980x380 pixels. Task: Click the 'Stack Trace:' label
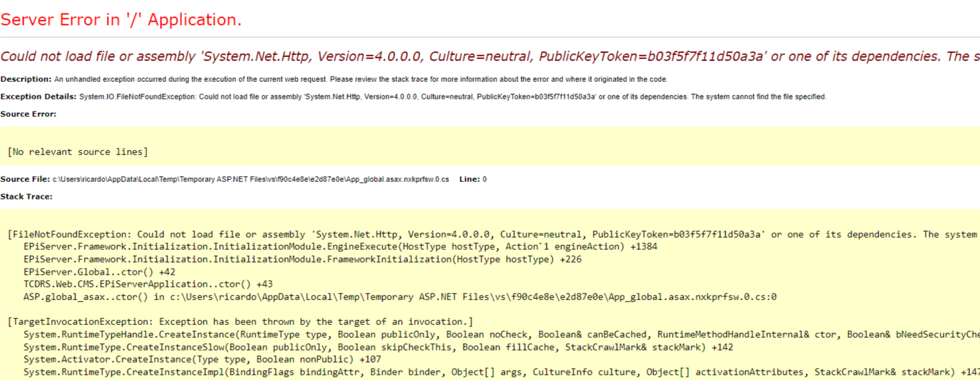pos(26,197)
